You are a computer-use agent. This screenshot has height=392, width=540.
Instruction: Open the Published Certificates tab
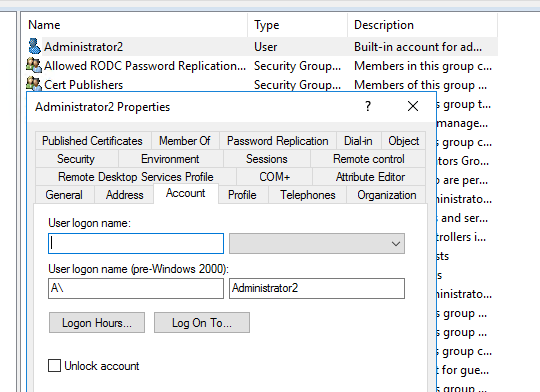(x=92, y=141)
